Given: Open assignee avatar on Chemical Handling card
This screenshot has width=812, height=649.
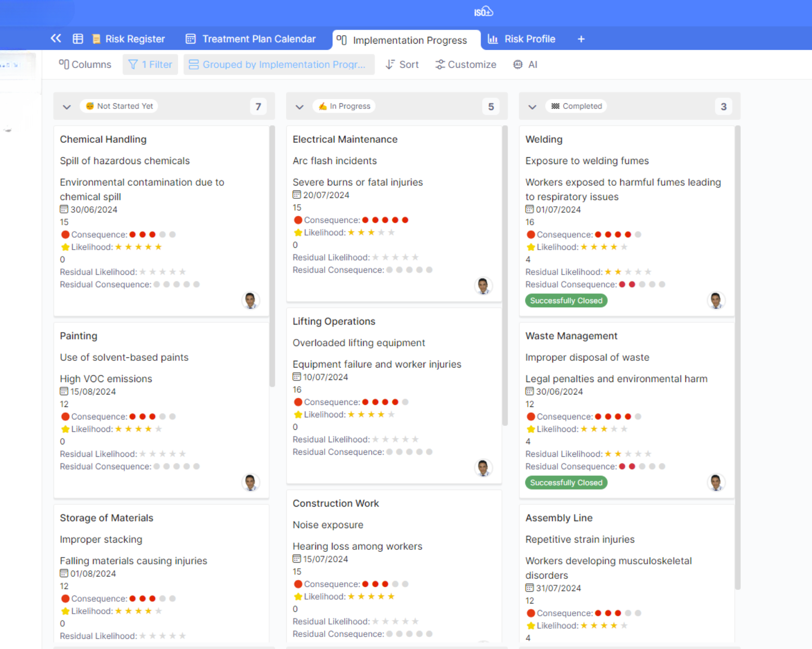Looking at the screenshot, I should 250,300.
